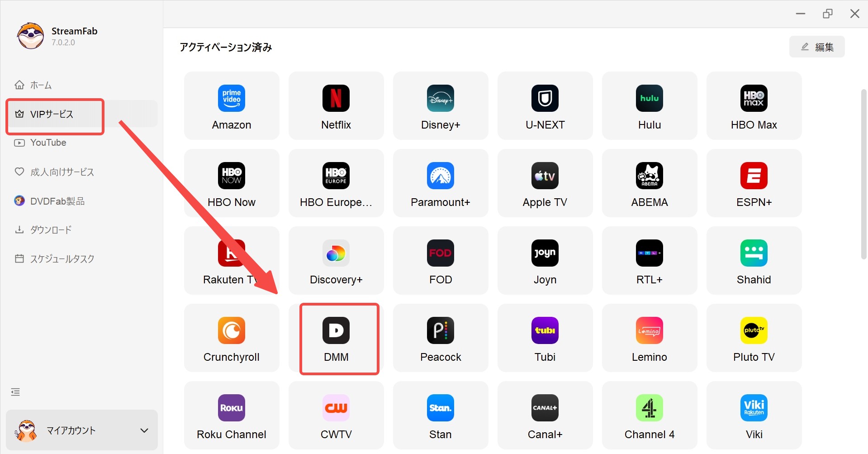Open スケジュールタスク in the sidebar

pyautogui.click(x=81, y=259)
